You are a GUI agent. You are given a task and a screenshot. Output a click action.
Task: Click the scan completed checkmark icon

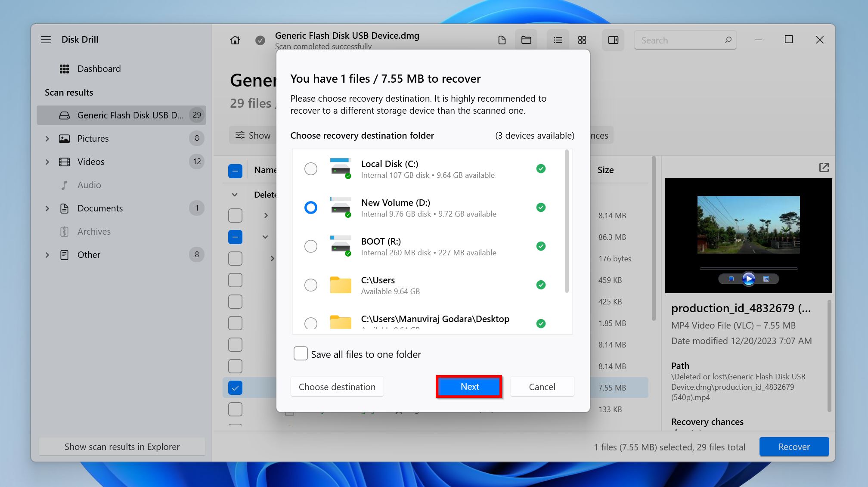(259, 40)
